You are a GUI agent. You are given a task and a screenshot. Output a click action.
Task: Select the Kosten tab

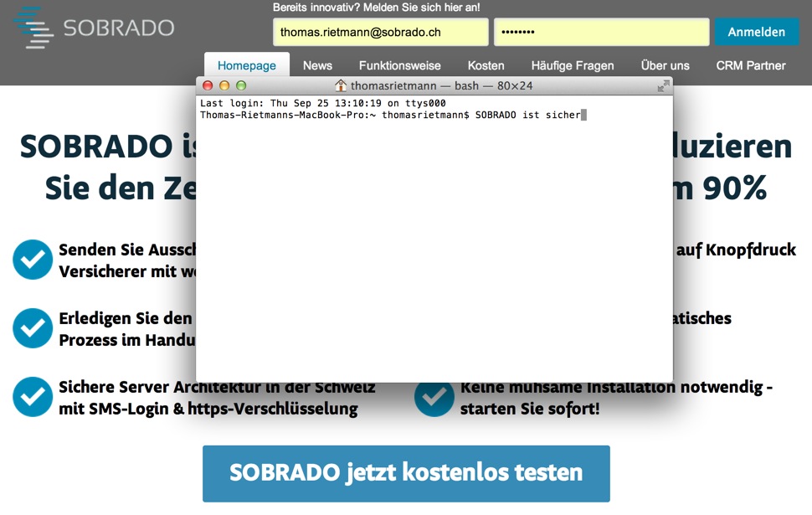pos(486,66)
